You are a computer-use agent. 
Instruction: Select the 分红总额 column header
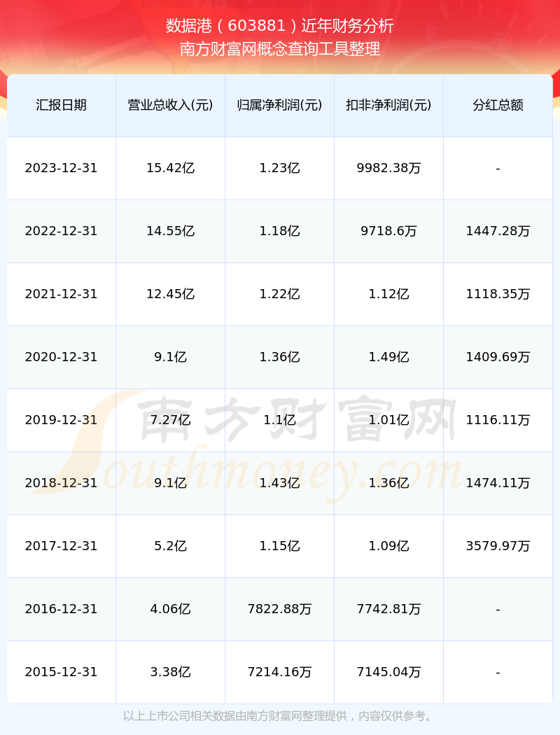[498, 105]
